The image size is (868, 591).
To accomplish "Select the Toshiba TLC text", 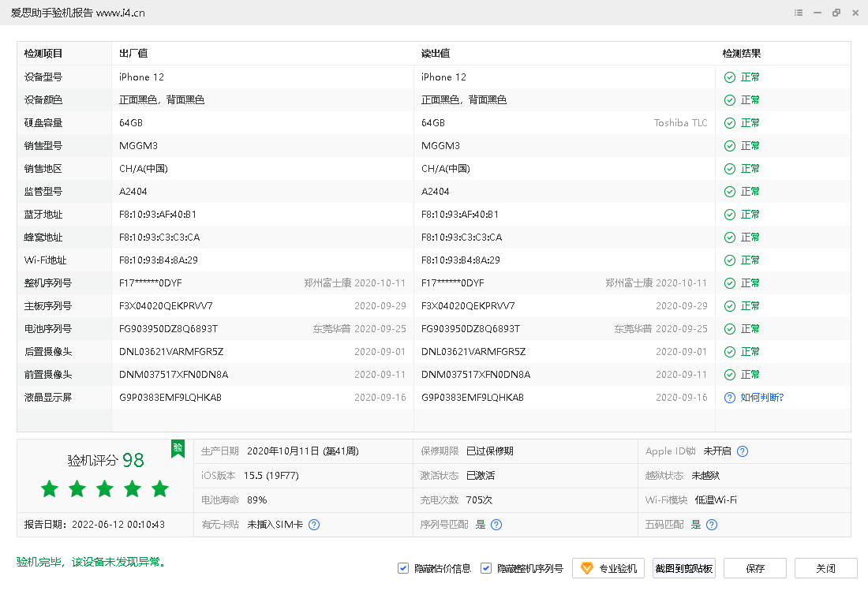I will [x=680, y=123].
